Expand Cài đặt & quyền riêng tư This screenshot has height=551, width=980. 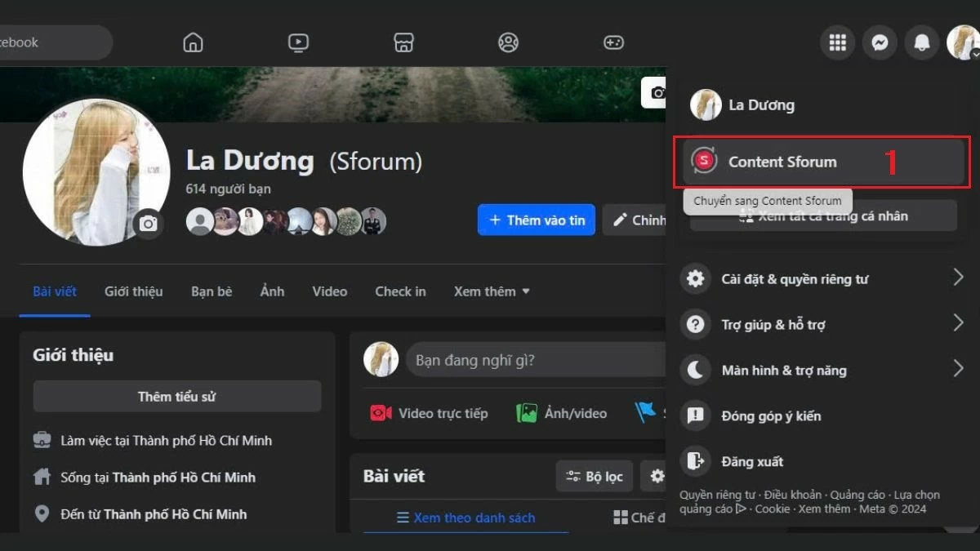822,279
